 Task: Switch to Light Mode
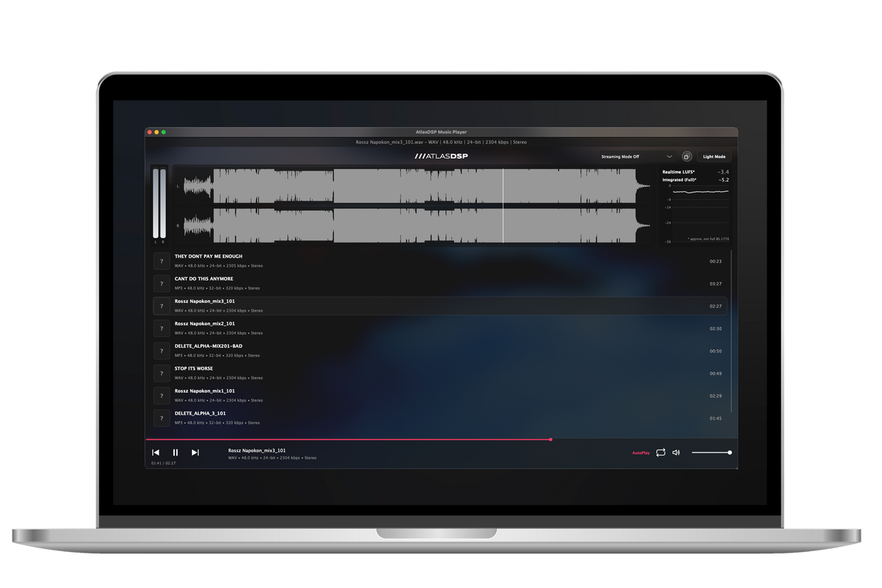pyautogui.click(x=714, y=157)
